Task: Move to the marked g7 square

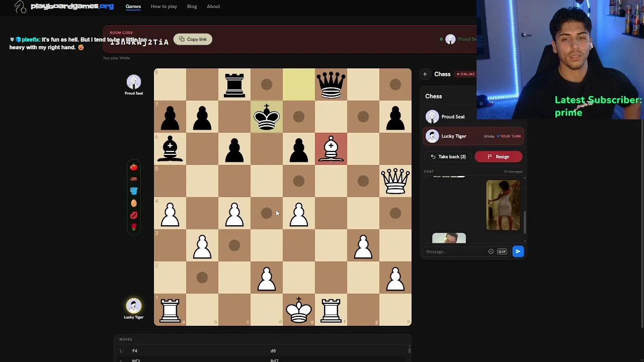Action: [363, 117]
